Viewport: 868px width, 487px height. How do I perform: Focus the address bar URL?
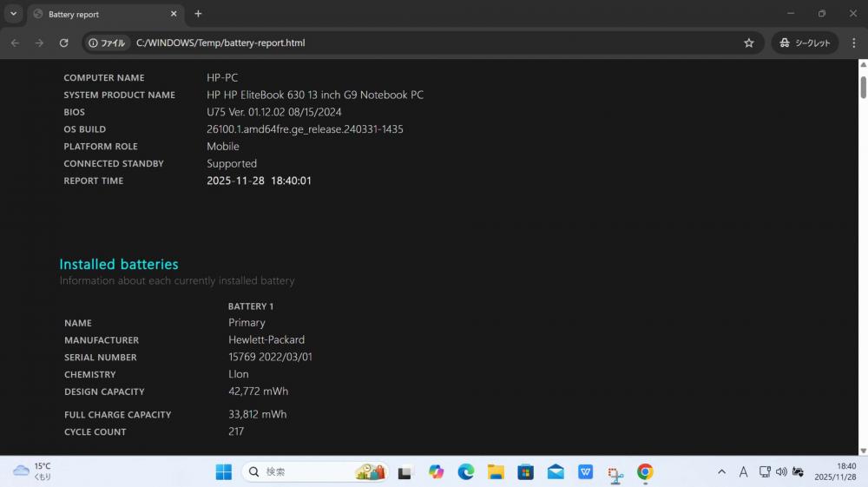(220, 43)
